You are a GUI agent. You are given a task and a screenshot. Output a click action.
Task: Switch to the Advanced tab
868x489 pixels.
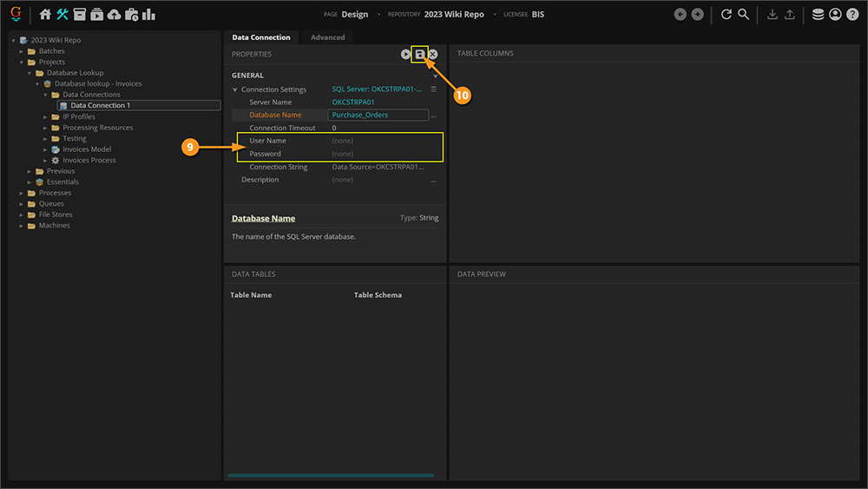click(327, 37)
